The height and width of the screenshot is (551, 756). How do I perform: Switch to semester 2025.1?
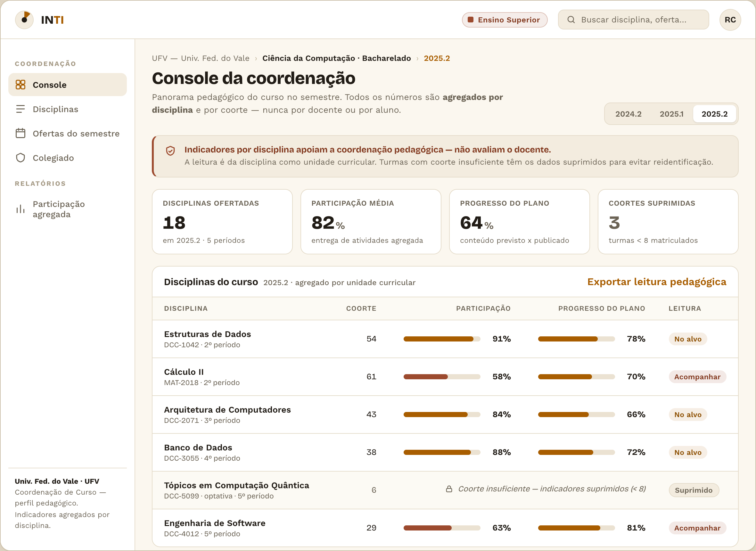tap(671, 114)
